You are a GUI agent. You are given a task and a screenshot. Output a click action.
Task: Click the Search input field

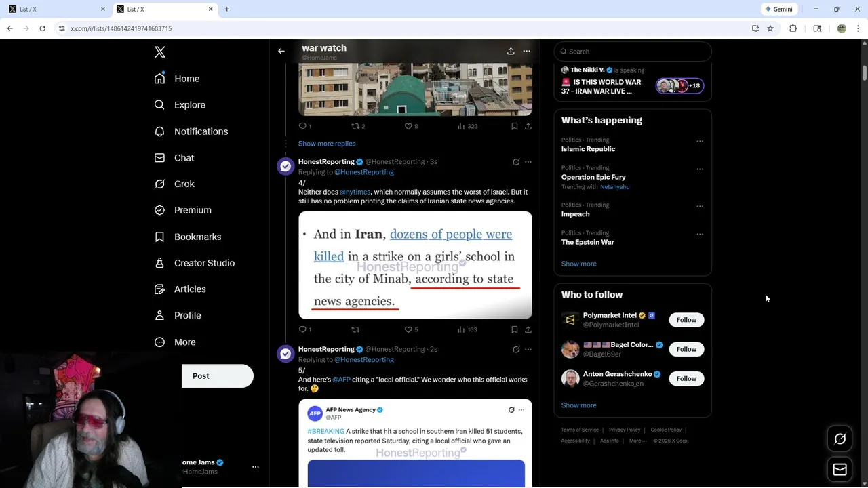point(633,52)
